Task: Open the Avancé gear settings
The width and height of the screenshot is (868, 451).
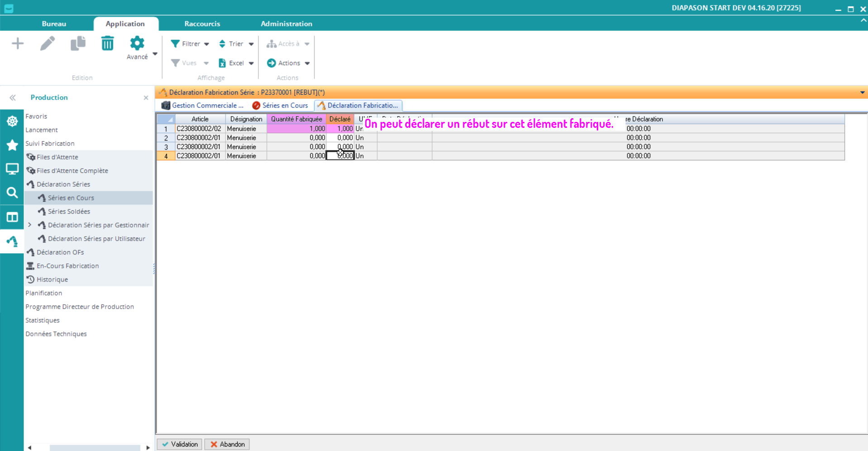Action: 137,48
